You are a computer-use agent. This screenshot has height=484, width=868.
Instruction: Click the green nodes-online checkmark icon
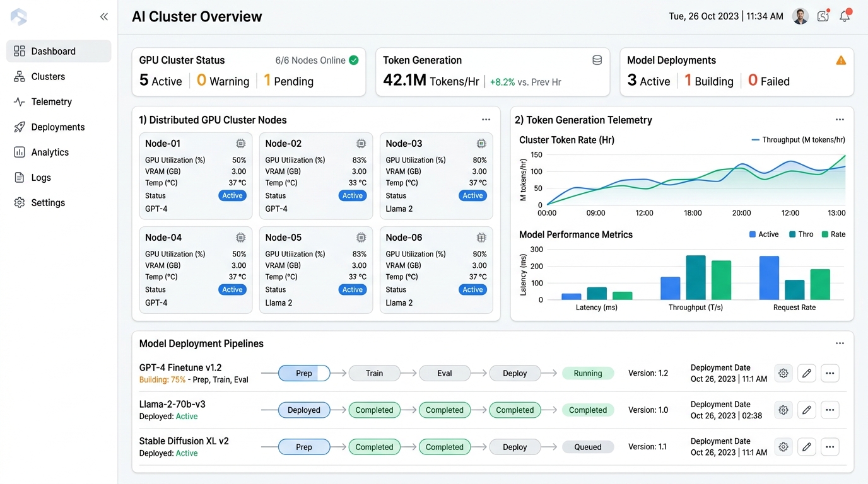click(x=354, y=60)
